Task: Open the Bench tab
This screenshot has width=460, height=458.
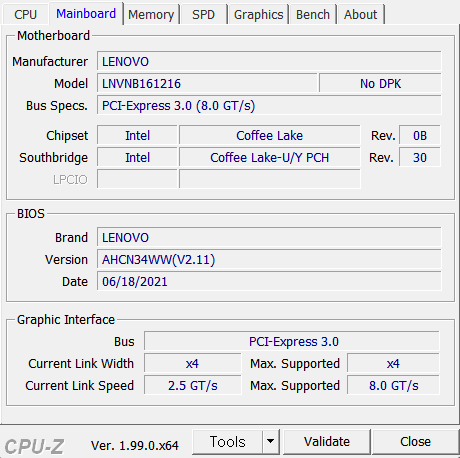Action: 313,14
